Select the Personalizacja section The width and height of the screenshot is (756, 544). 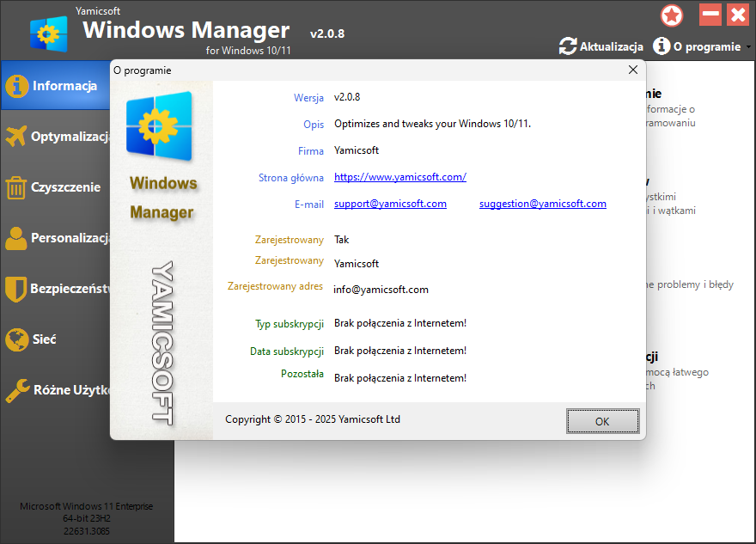coord(56,238)
